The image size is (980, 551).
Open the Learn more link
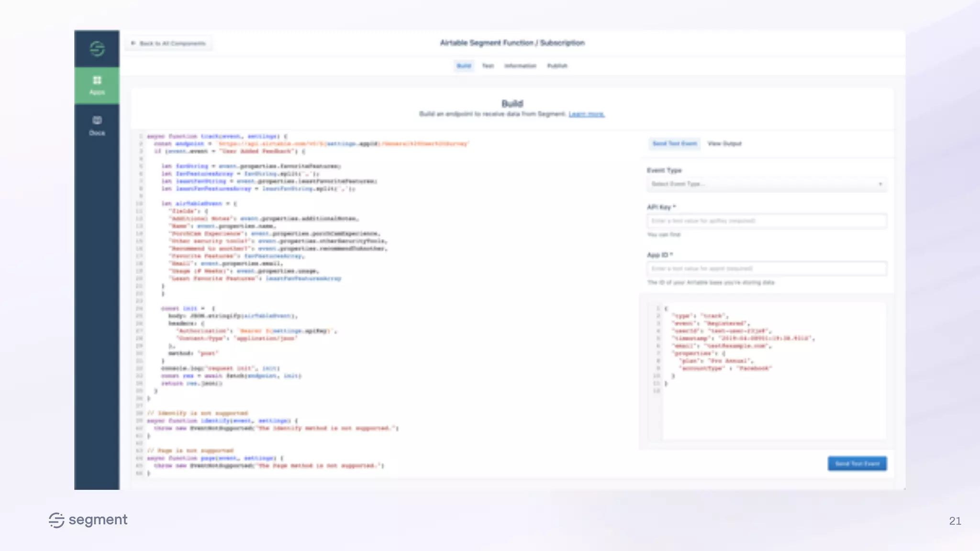[587, 114]
